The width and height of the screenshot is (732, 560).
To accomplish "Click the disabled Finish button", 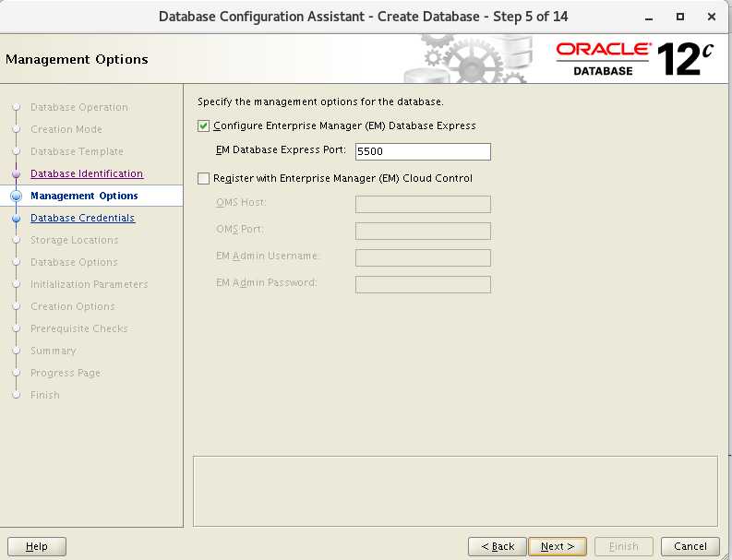I will [x=623, y=546].
